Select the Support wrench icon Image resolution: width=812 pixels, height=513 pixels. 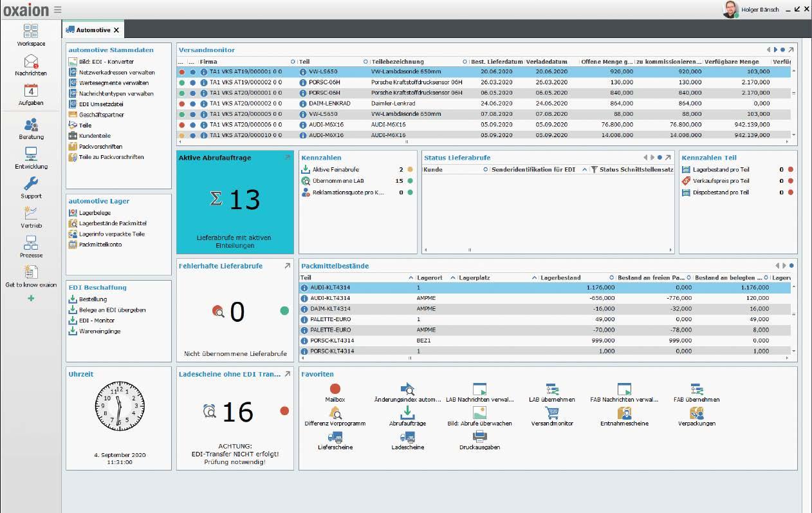click(x=31, y=184)
